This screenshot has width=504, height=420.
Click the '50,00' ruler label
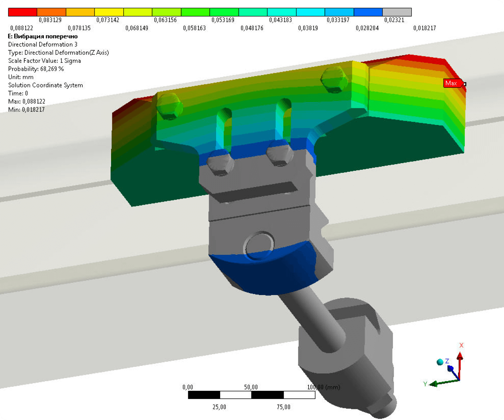pos(251,387)
